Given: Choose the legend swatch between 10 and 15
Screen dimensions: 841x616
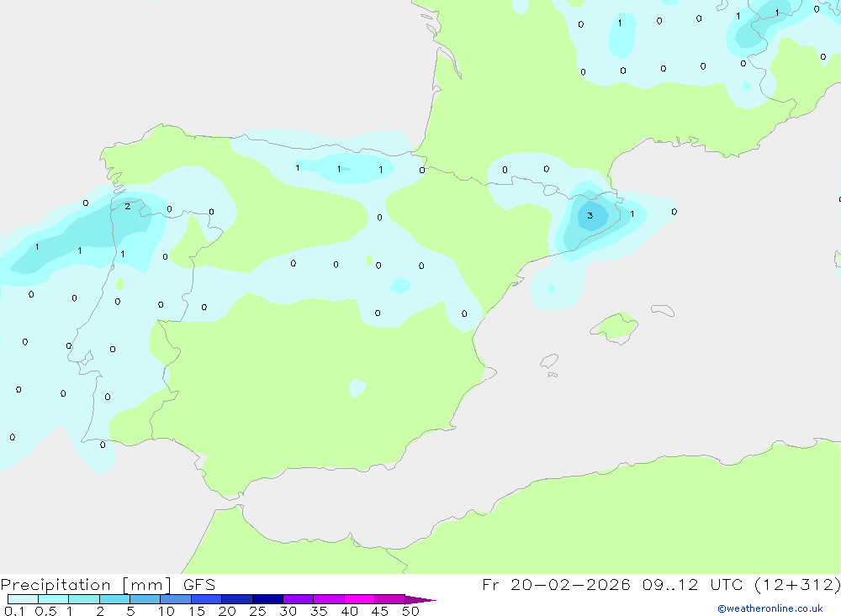Looking at the screenshot, I should (x=176, y=599).
